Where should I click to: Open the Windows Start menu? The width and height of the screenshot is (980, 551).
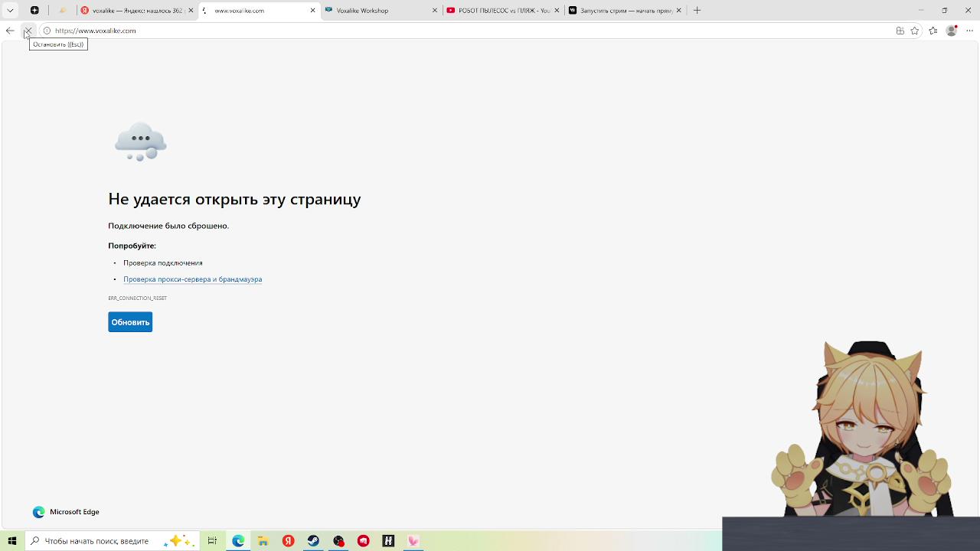11,541
